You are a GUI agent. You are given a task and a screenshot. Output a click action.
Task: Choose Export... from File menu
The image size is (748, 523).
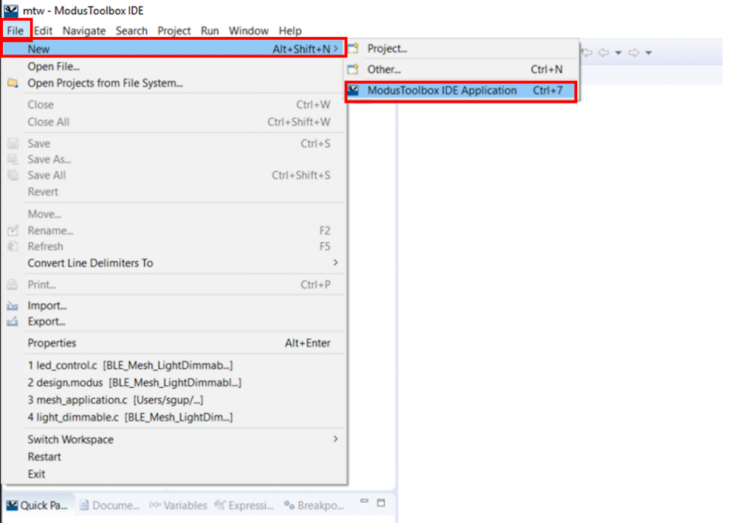click(x=174, y=322)
